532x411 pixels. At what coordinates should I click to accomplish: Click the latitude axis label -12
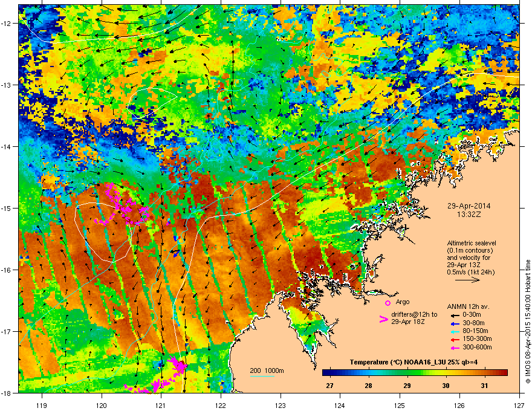coord(7,23)
